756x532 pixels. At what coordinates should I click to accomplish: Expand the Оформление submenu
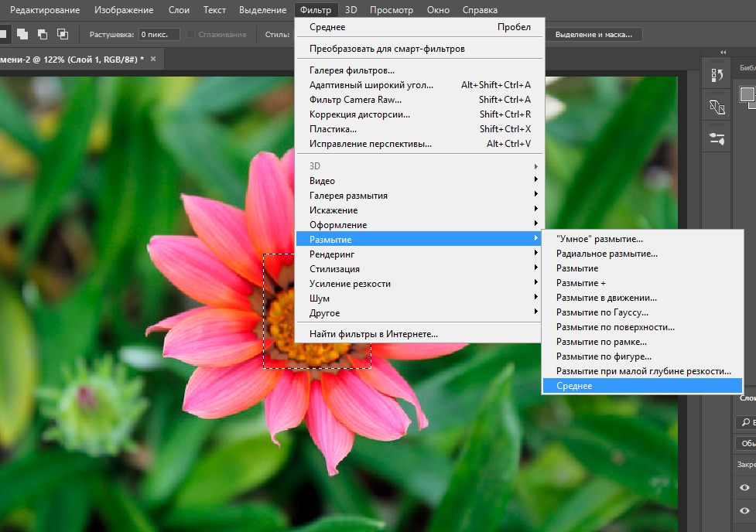tap(419, 224)
